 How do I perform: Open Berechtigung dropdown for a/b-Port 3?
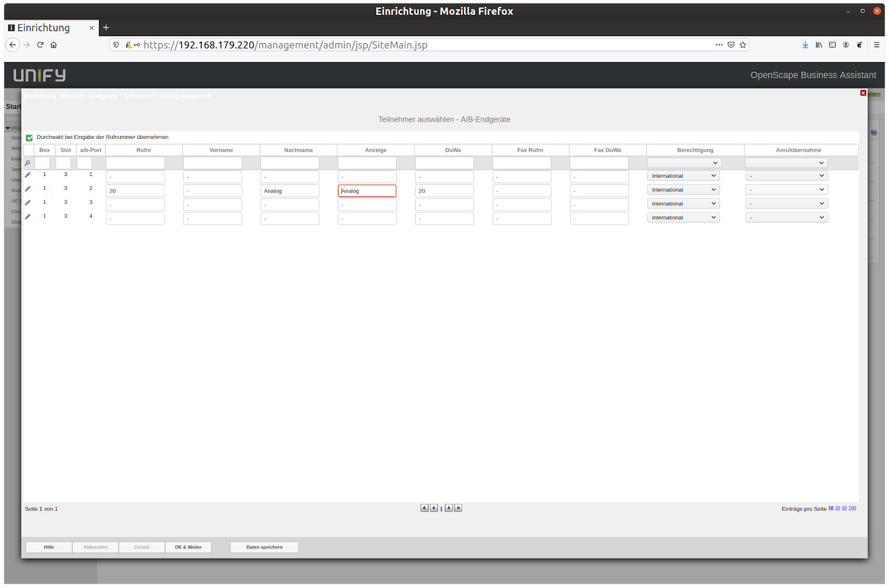[683, 203]
